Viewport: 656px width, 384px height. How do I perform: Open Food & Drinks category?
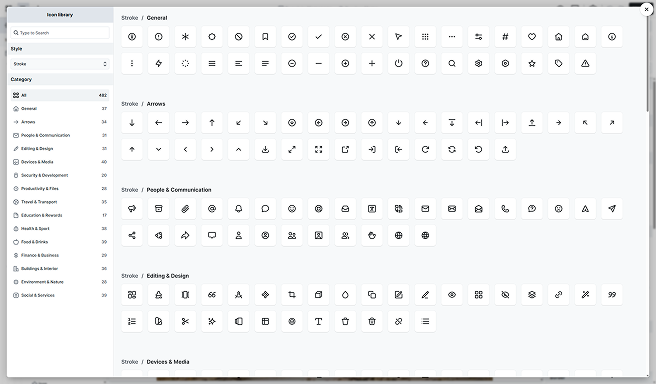(x=60, y=242)
